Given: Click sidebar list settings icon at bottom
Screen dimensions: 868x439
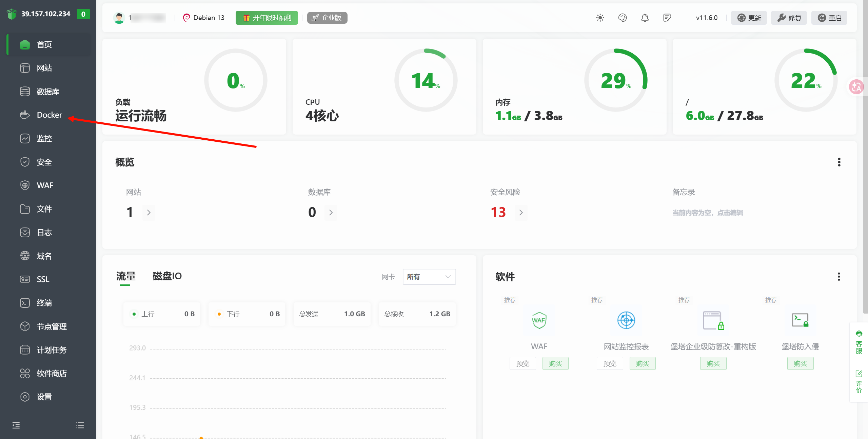Looking at the screenshot, I should pos(80,425).
